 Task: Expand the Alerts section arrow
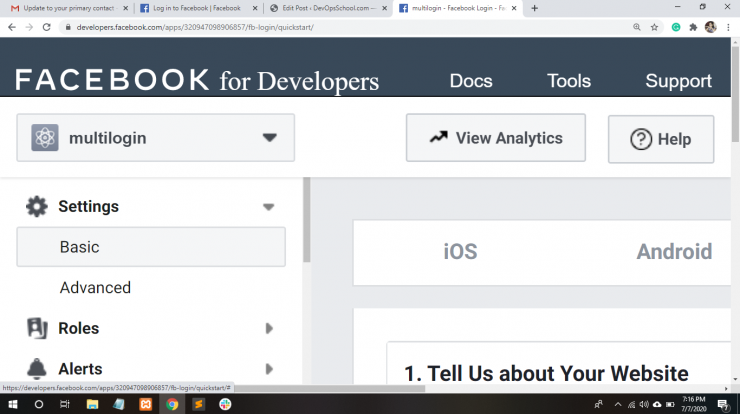point(269,369)
